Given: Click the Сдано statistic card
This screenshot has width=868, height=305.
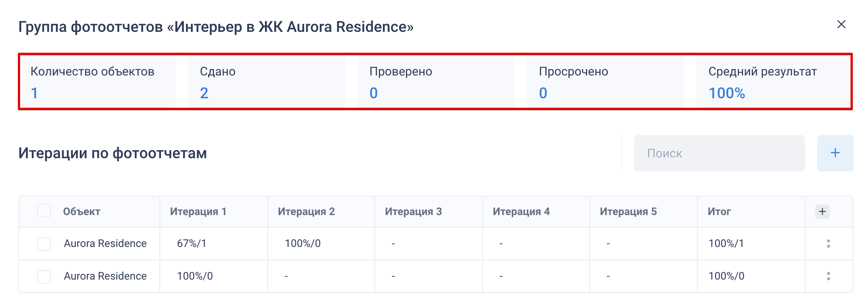Looking at the screenshot, I should [x=266, y=82].
